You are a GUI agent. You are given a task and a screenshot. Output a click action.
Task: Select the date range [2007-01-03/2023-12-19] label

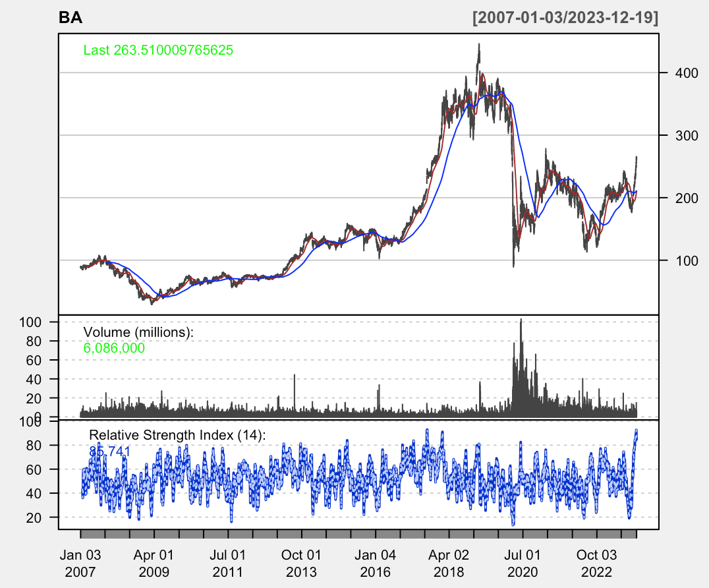565,18
